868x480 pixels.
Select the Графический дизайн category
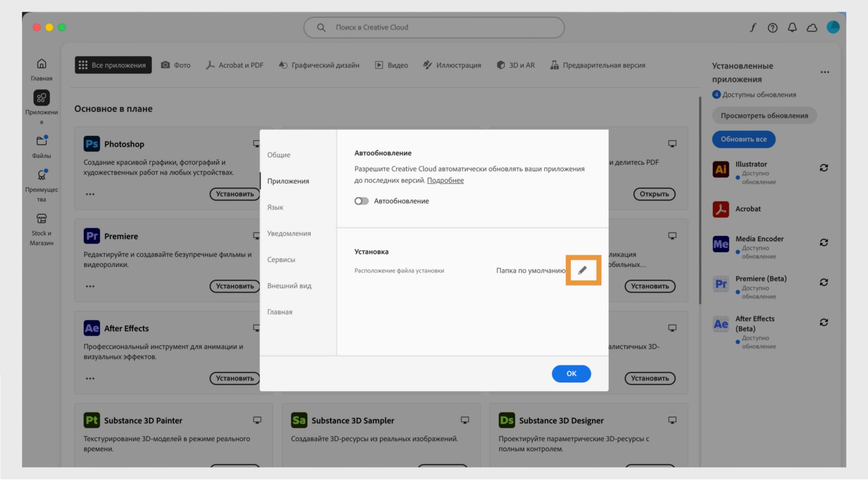pyautogui.click(x=319, y=65)
